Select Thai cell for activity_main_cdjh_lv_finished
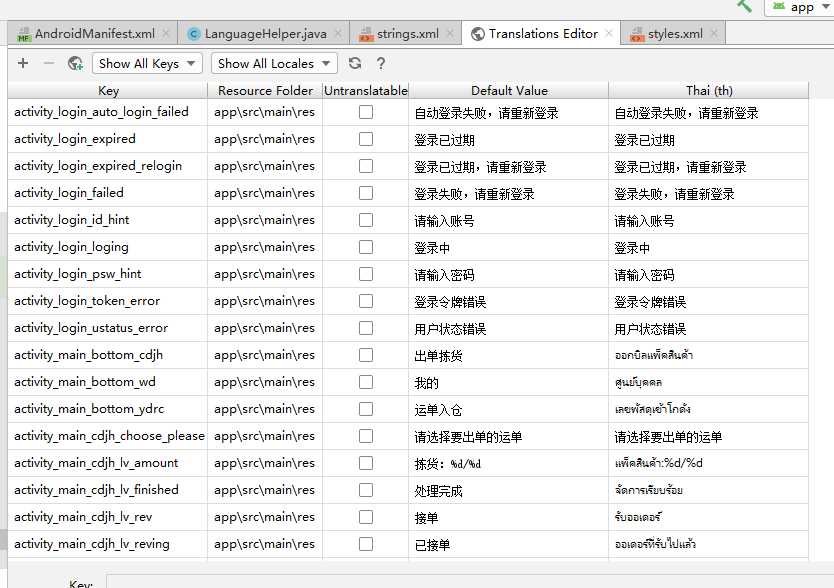The width and height of the screenshot is (834, 588). (708, 490)
